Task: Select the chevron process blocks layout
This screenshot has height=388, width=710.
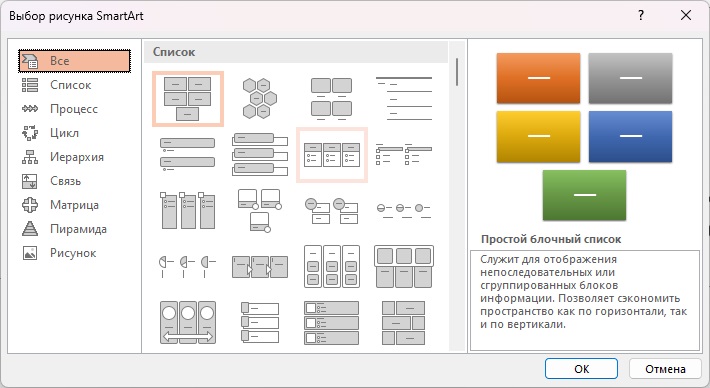Action: click(259, 267)
